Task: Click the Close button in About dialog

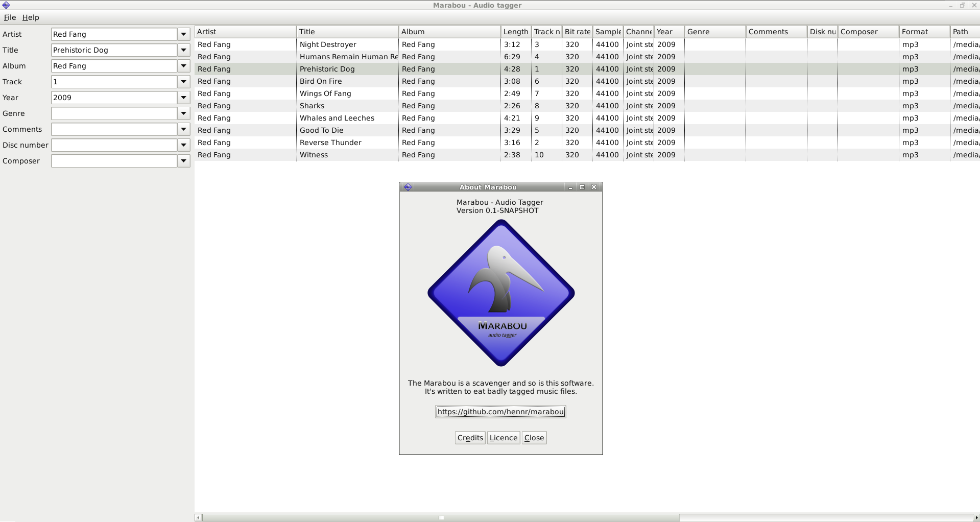Action: pos(534,438)
